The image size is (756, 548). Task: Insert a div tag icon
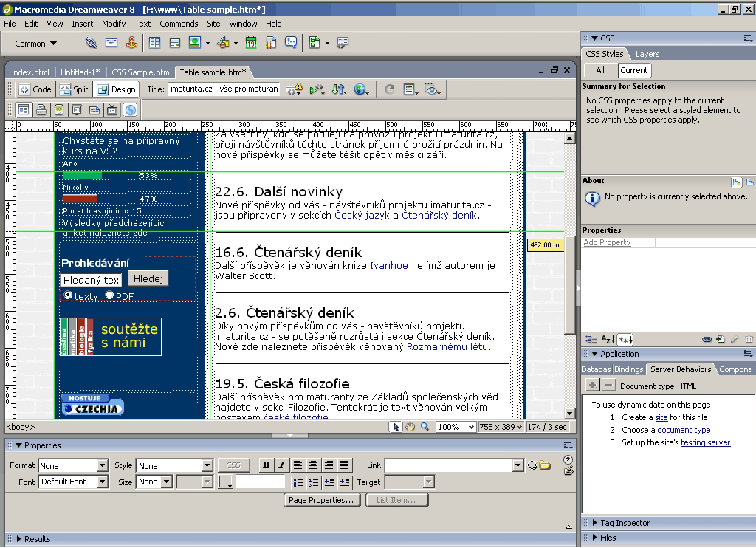(174, 43)
